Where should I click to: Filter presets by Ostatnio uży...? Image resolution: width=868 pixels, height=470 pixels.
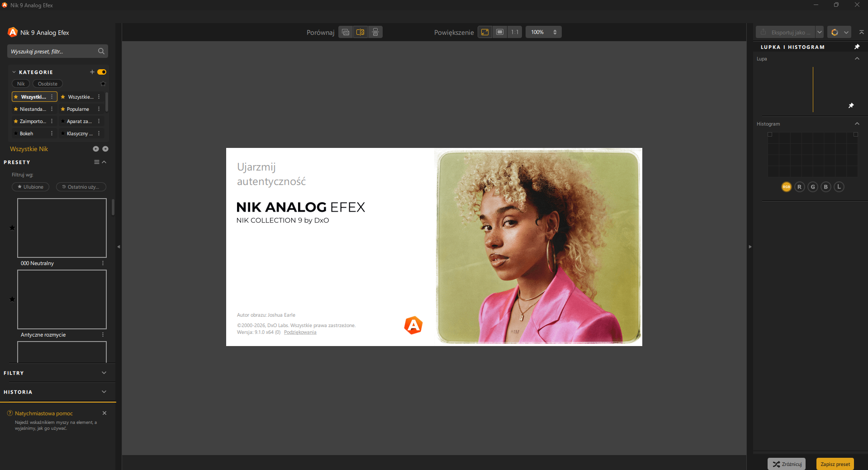(x=81, y=187)
